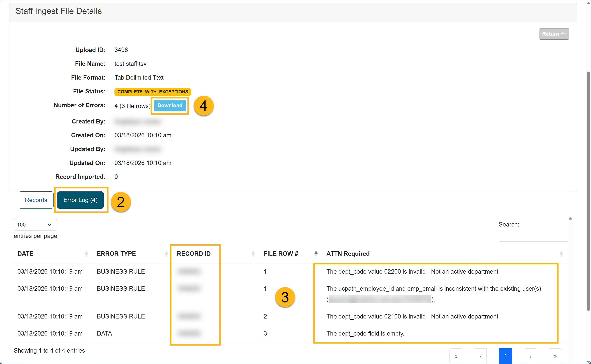Sort the DATE column

click(x=86, y=254)
